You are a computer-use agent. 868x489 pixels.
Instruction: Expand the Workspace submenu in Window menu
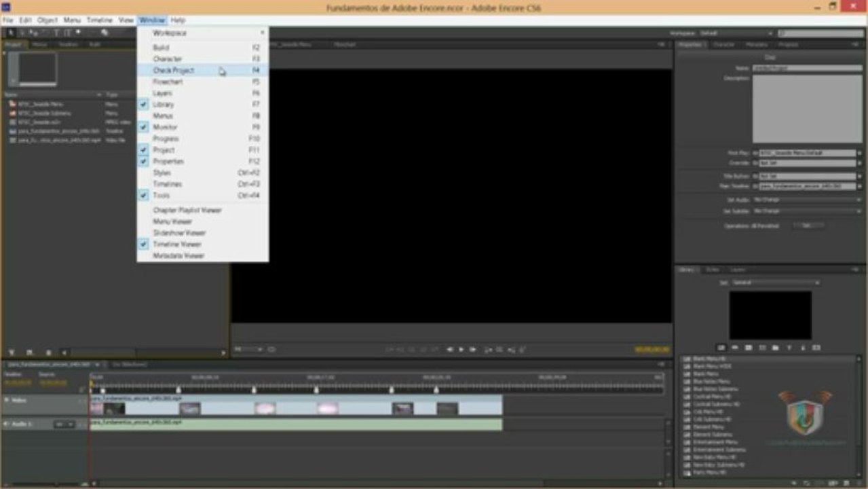coord(202,33)
